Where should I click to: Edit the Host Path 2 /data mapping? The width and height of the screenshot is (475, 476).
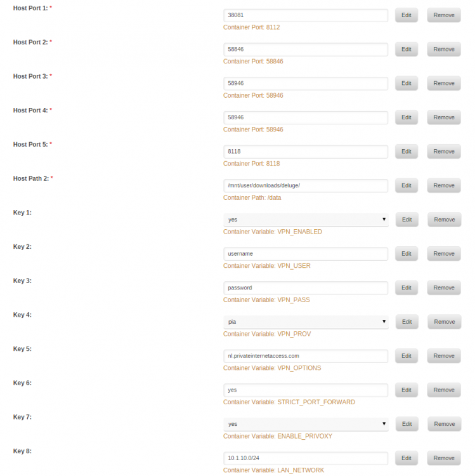407,185
